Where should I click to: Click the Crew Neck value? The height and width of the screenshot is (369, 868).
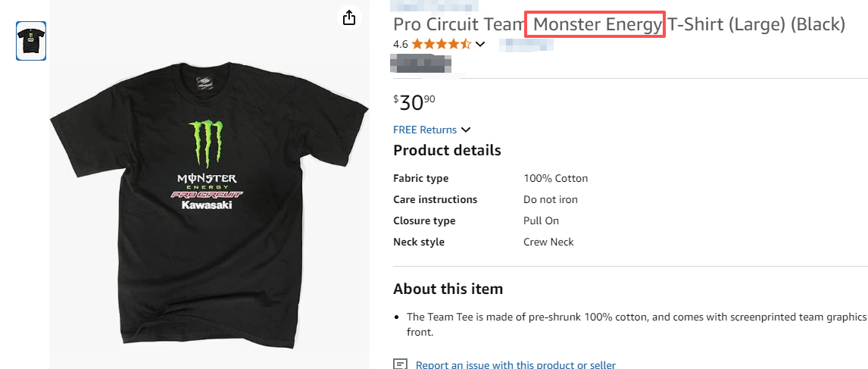[x=548, y=242]
